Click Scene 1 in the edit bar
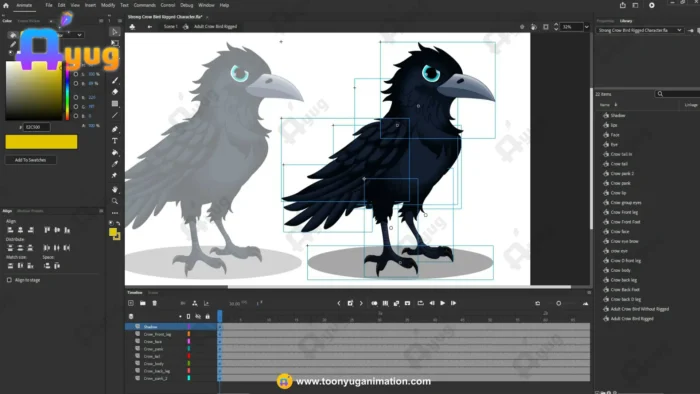700x394 pixels. click(x=170, y=27)
